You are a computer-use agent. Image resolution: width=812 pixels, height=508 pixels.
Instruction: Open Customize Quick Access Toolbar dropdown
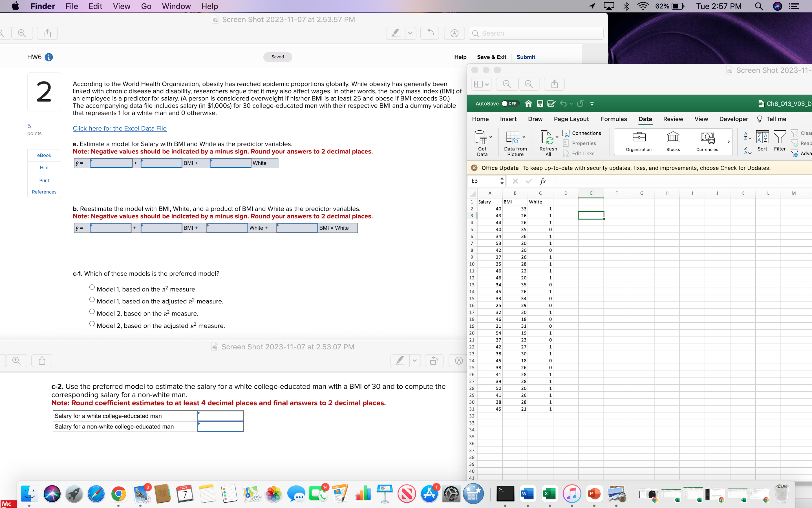pos(592,104)
